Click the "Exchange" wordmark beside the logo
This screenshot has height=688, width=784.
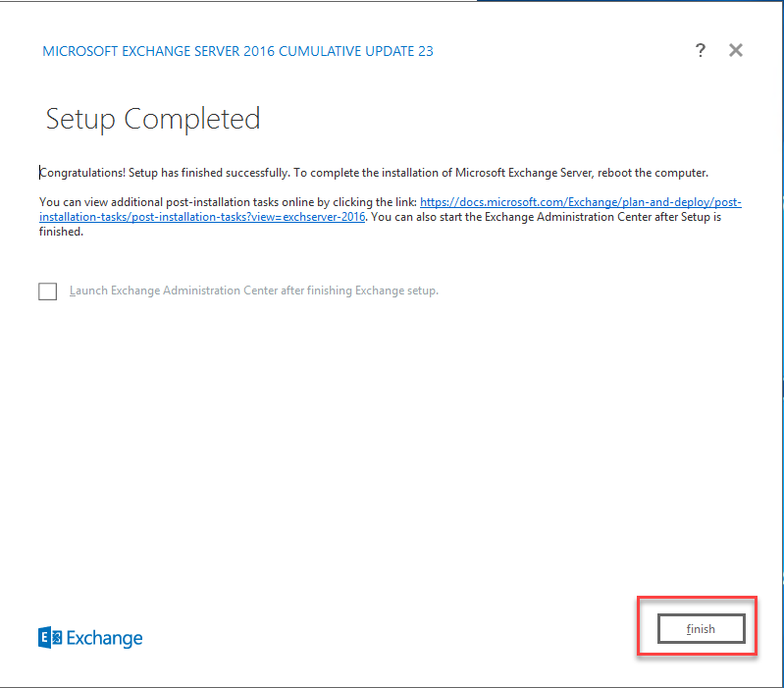[105, 639]
